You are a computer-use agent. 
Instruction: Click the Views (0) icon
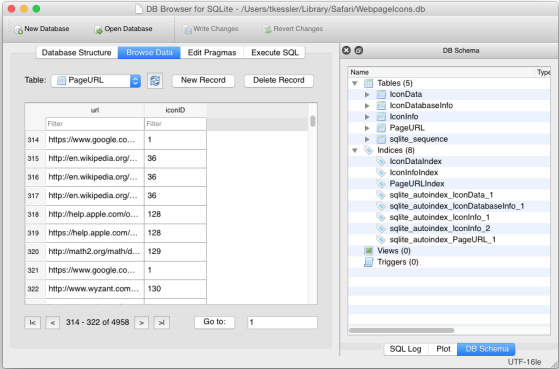click(368, 251)
